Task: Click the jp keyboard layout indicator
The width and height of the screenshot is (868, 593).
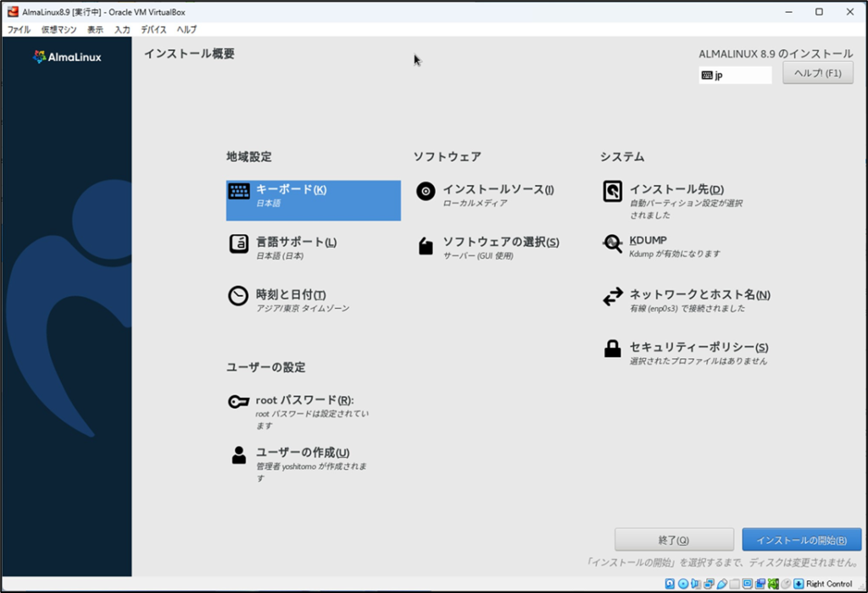Action: [x=735, y=75]
